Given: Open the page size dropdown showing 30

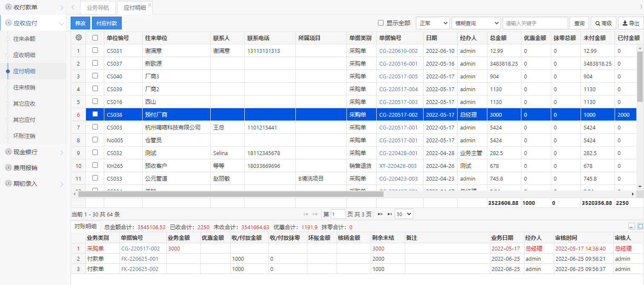Looking at the screenshot, I should tap(404, 214).
